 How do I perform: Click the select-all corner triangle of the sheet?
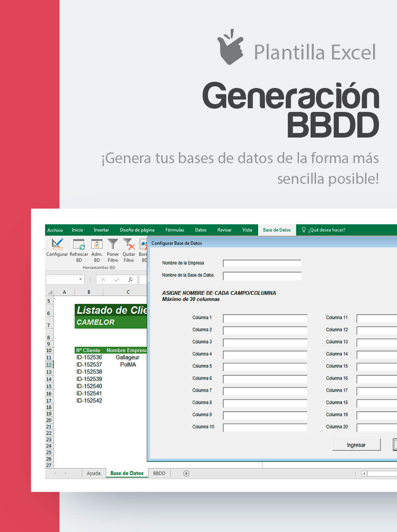coord(50,292)
